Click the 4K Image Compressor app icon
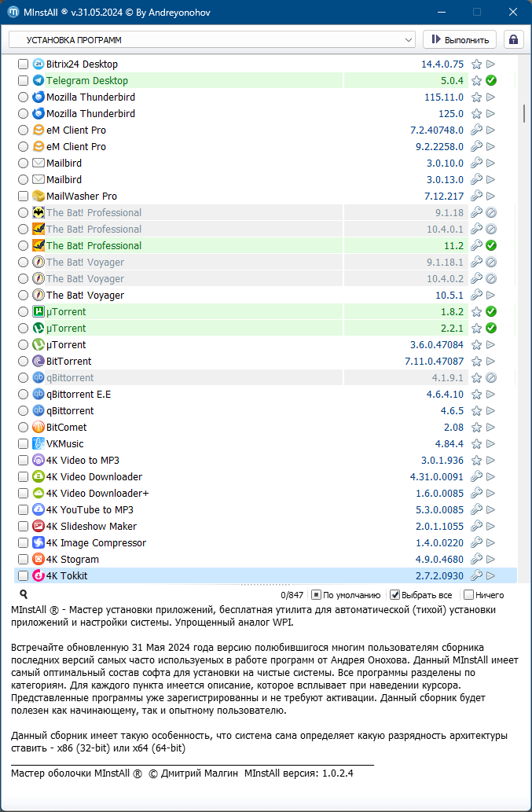Viewport: 532px width, 812px height. pos(39,542)
